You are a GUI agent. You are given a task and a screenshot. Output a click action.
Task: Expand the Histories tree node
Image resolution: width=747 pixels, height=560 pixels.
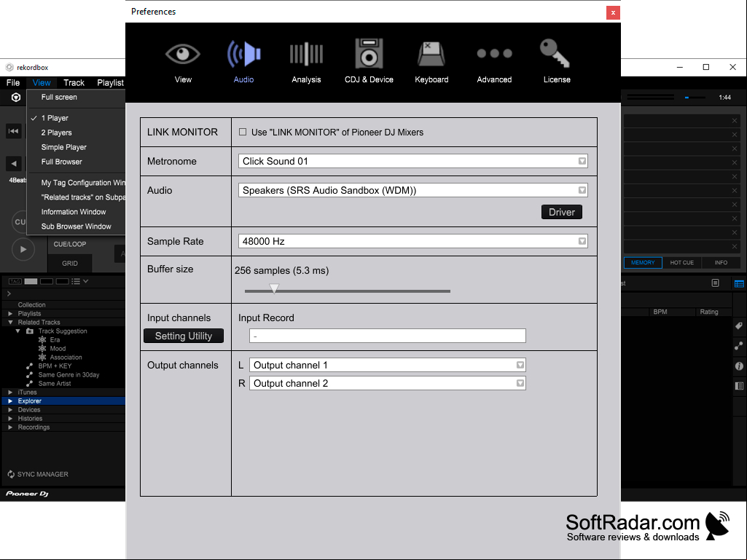coord(10,419)
